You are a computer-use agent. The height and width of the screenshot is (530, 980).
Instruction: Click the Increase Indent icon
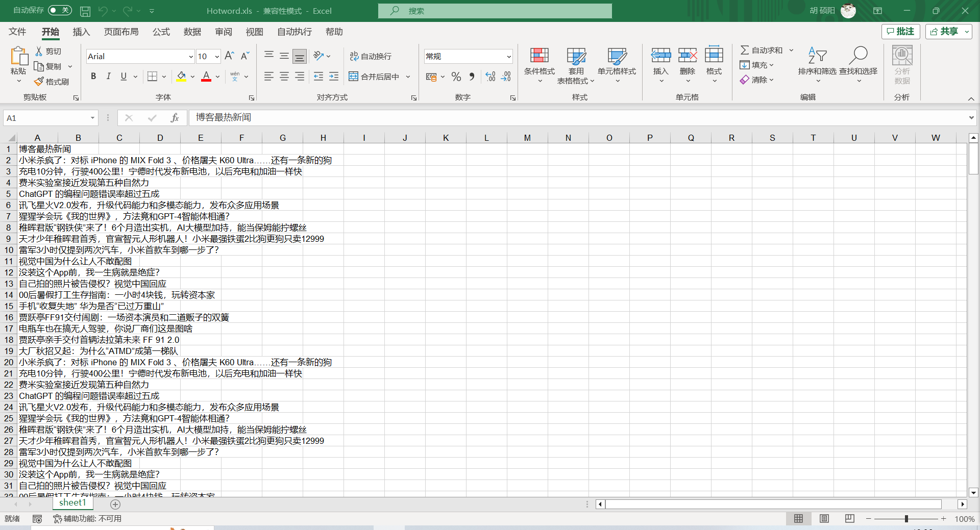[334, 77]
